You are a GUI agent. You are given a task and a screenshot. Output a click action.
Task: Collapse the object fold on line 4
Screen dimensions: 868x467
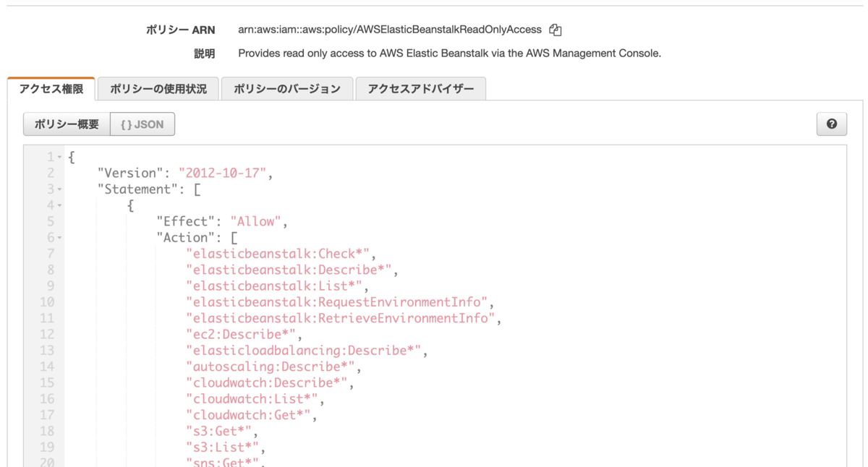coord(59,205)
